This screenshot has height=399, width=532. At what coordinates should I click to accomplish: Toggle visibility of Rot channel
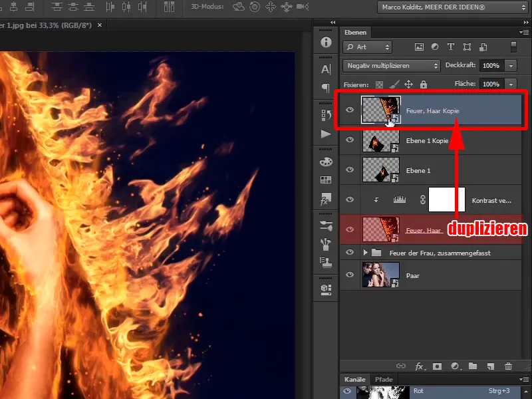click(x=347, y=391)
